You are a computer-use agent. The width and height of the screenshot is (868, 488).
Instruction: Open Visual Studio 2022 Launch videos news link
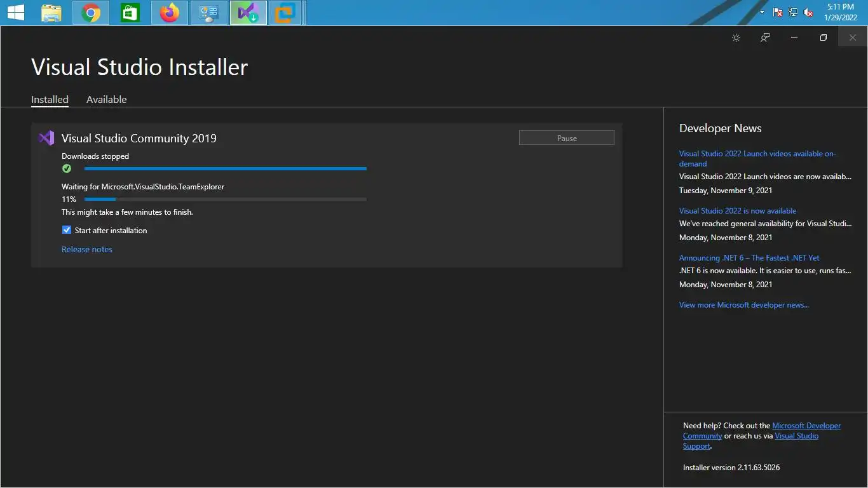point(757,158)
